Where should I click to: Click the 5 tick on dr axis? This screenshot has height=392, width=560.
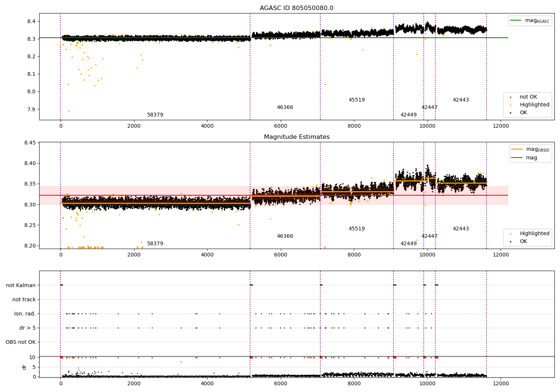[x=34, y=367]
